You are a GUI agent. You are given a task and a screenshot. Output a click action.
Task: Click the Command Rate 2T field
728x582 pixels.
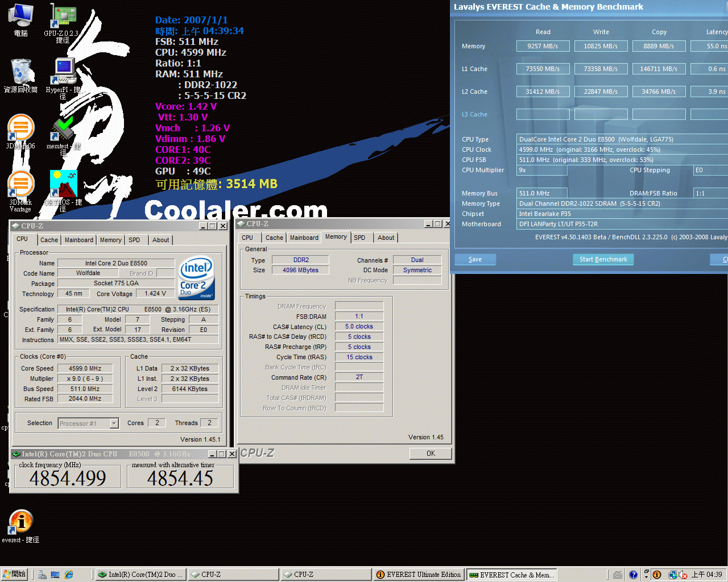359,377
